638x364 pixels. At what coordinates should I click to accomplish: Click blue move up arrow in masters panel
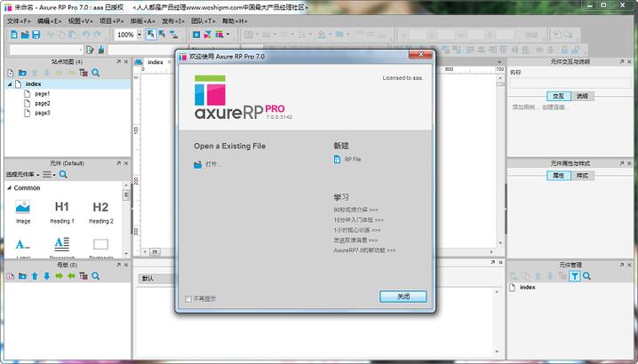point(35,276)
